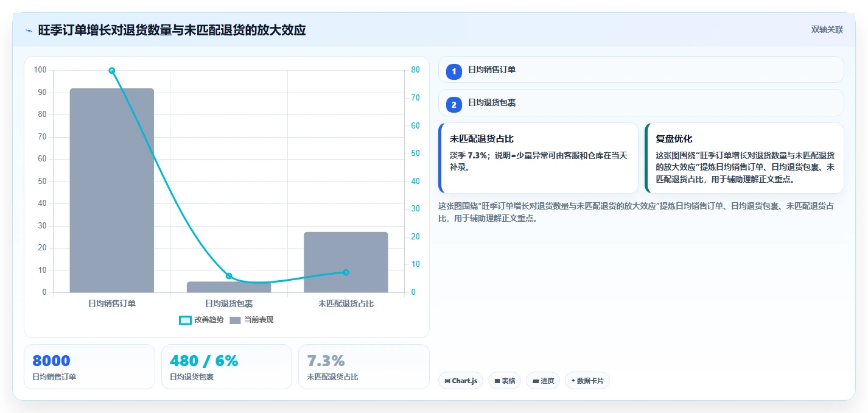Click the 数据卡片 tag

(587, 381)
